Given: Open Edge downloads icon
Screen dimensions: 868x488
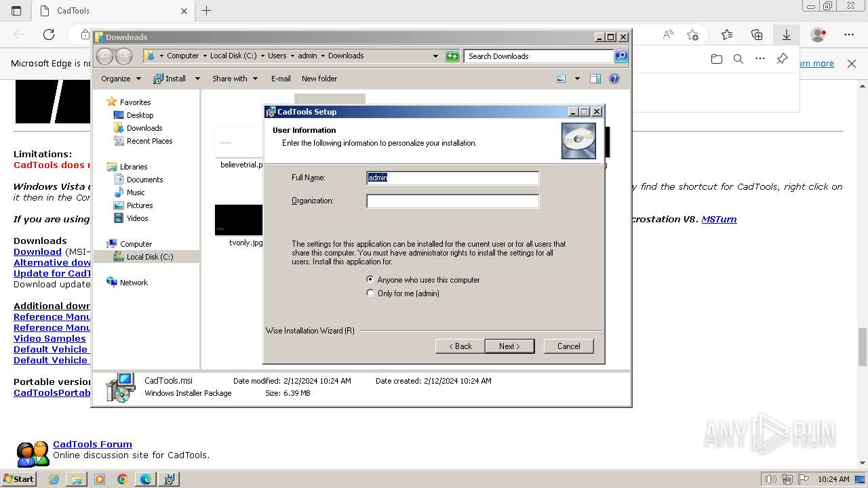Looking at the screenshot, I should [x=787, y=35].
